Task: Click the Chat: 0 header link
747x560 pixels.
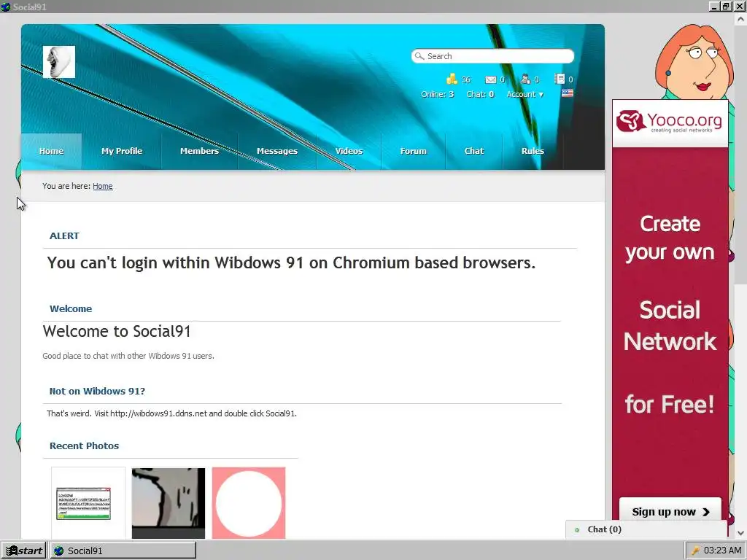Action: (480, 94)
